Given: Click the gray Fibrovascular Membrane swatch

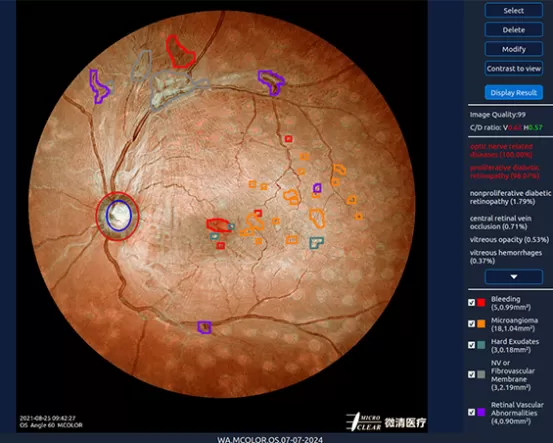Looking at the screenshot, I should [x=481, y=375].
